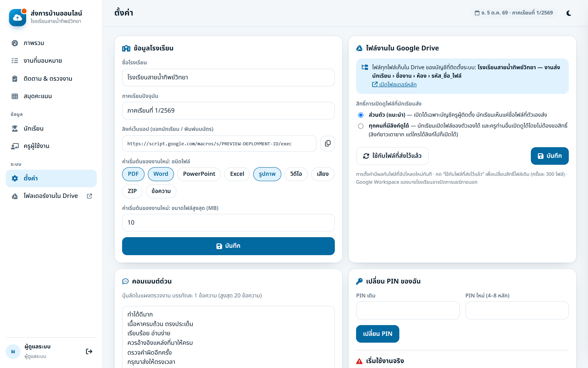Screen dimensions: 588x368
Task: Open งานที่มอบหมาย menu item
Action: tap(51, 61)
